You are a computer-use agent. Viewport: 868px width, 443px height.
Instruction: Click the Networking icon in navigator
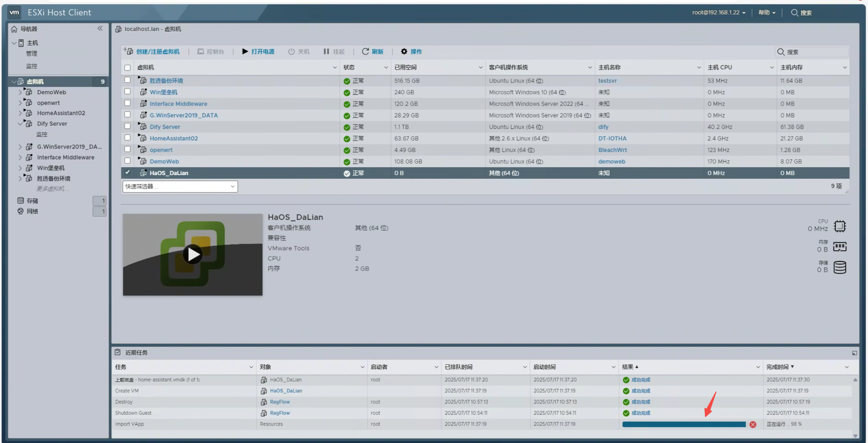pyautogui.click(x=21, y=211)
